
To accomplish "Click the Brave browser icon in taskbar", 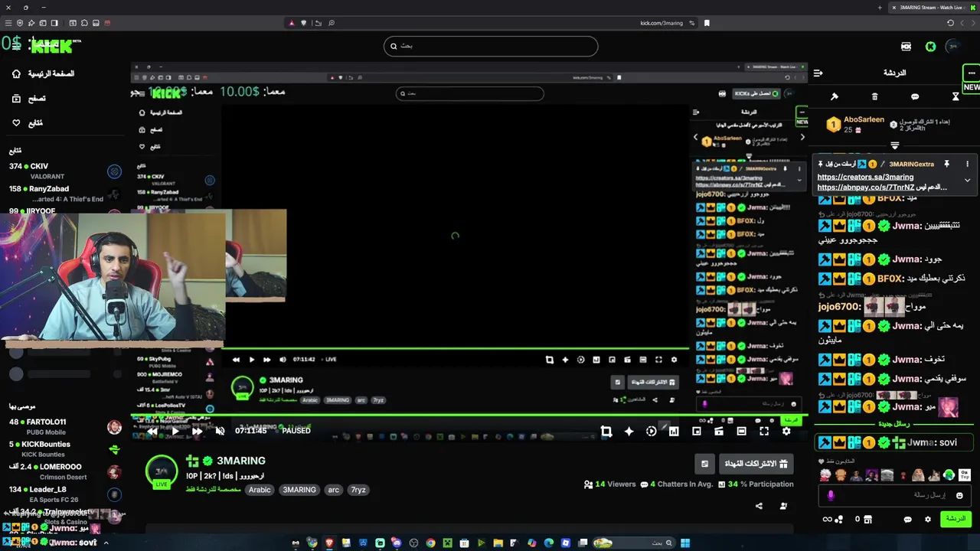I will pos(329,543).
